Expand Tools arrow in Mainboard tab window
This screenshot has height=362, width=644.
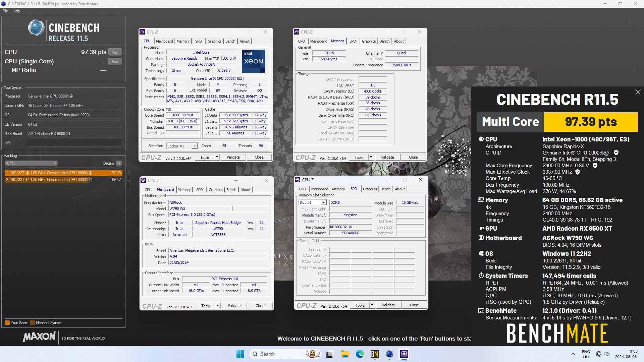click(x=218, y=306)
